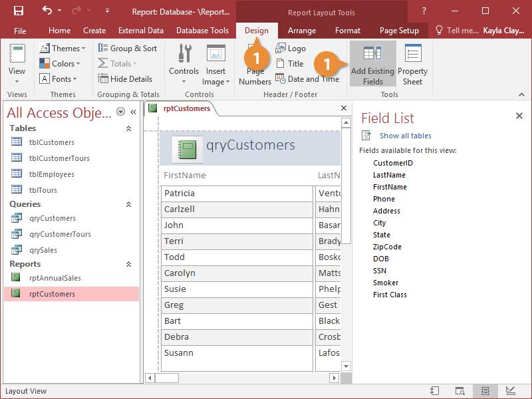The image size is (532, 399).
Task: Switch to the Arrange tab
Action: (301, 31)
